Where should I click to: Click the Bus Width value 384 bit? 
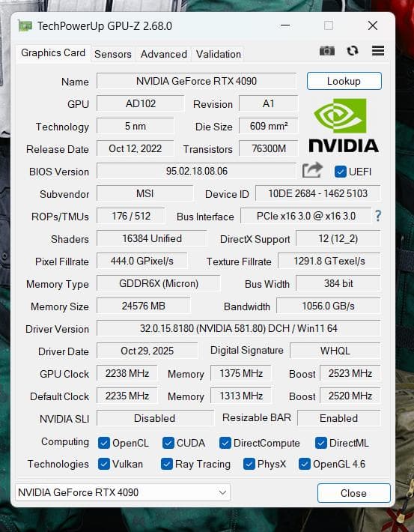(x=338, y=283)
